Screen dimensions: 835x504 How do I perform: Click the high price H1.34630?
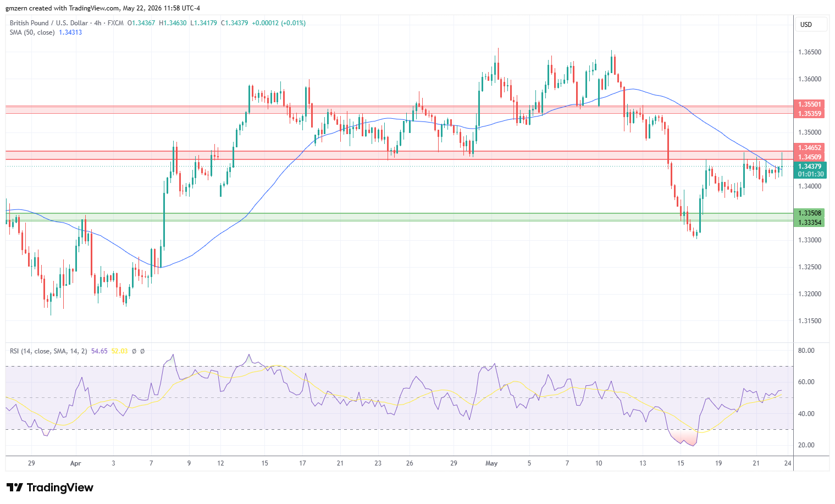[x=173, y=23]
